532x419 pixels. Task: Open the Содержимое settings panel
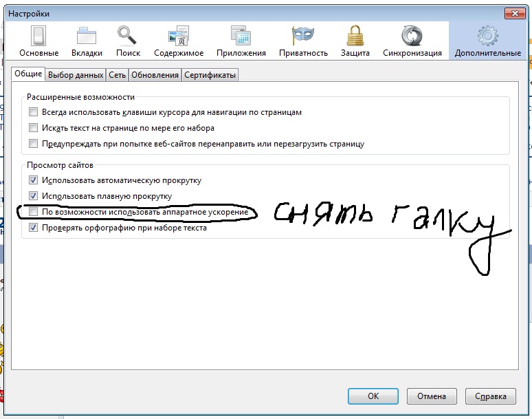point(179,41)
